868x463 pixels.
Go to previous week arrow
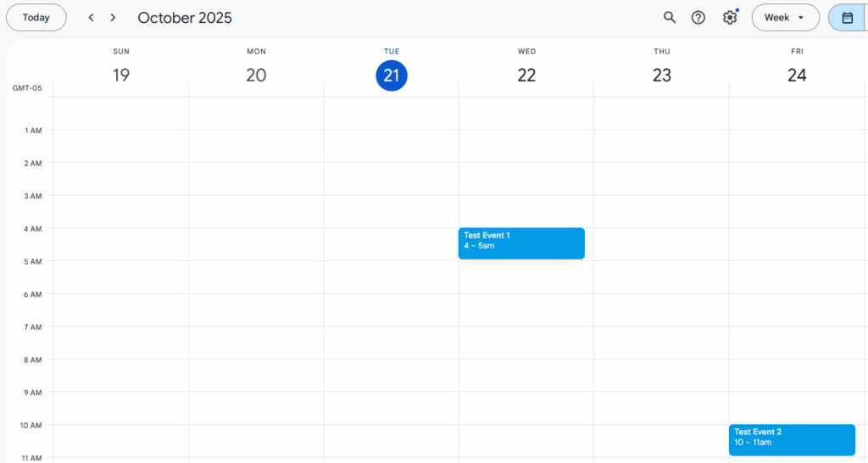91,18
